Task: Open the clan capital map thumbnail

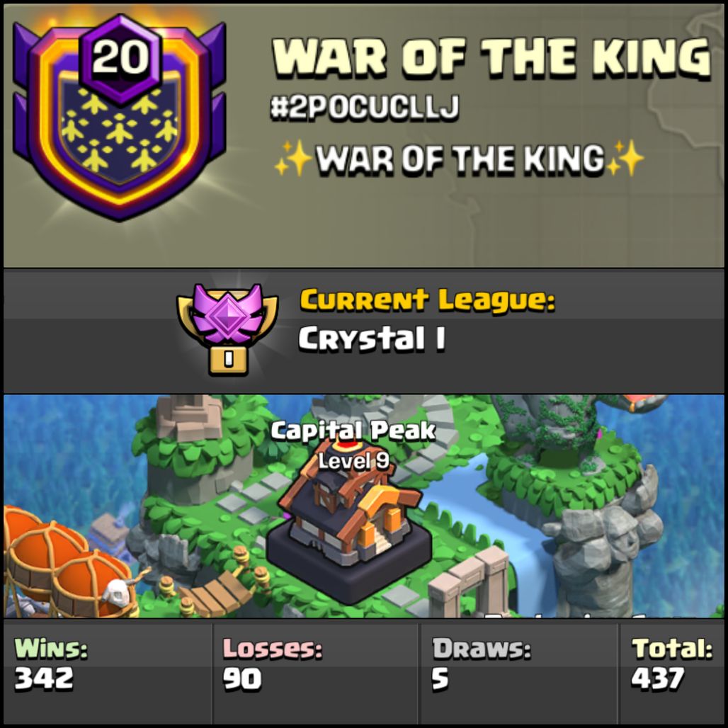Action: pyautogui.click(x=364, y=506)
